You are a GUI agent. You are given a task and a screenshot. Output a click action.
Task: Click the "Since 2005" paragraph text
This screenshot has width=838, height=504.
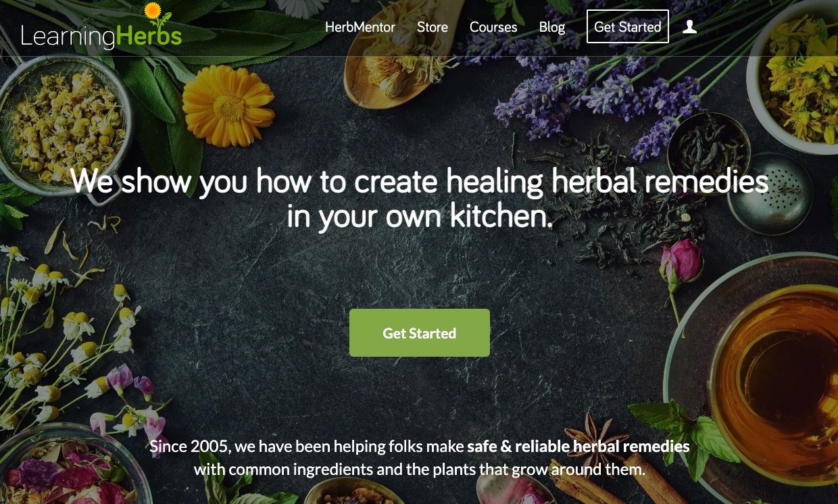420,458
